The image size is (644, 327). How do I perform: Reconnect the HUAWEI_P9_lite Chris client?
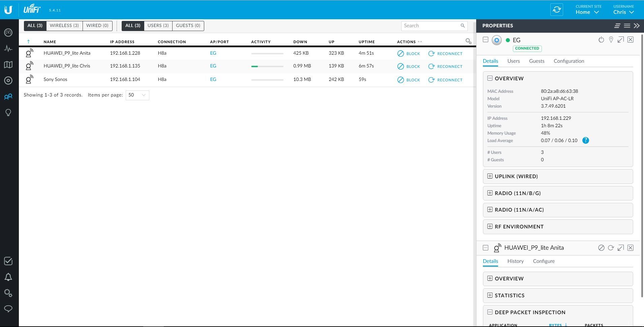(x=445, y=66)
